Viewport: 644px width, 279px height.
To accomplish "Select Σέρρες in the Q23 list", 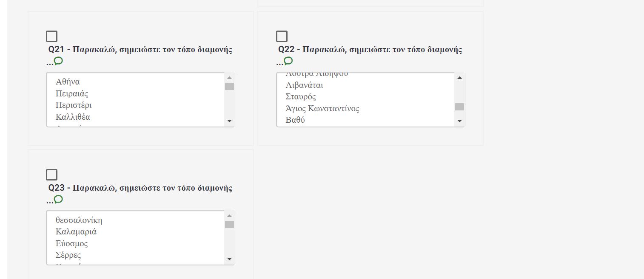I will tap(68, 255).
